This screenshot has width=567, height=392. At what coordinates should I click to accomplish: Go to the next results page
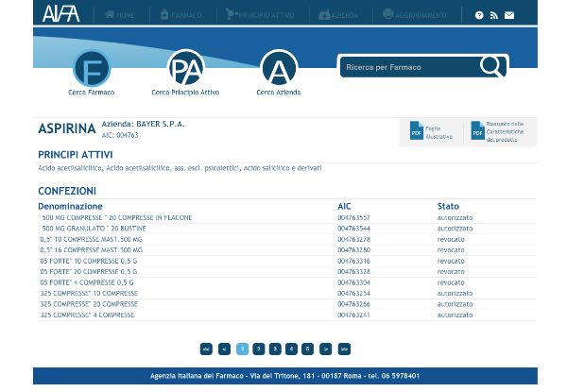(326, 349)
